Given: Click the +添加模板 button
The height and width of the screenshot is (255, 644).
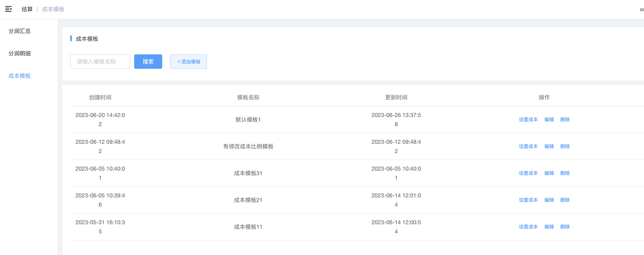Looking at the screenshot, I should point(188,61).
